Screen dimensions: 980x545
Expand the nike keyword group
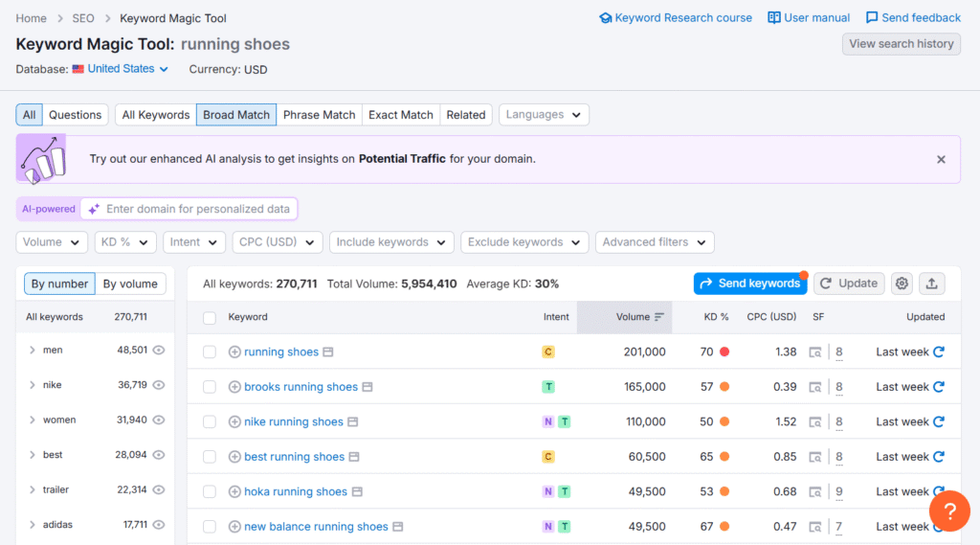[x=32, y=385]
